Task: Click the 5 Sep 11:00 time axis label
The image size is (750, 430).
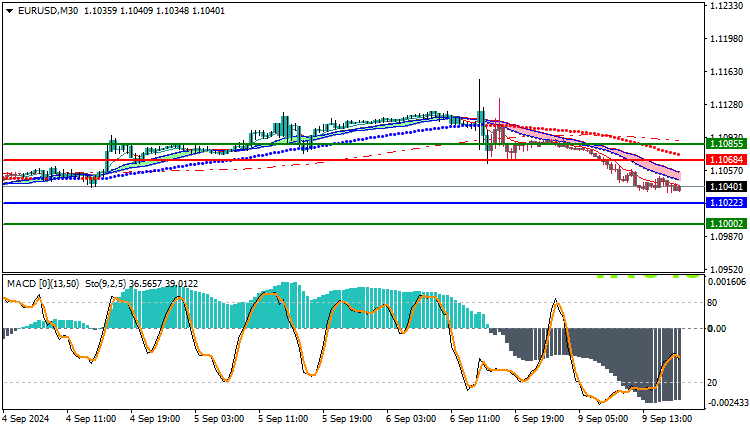Action: (283, 419)
